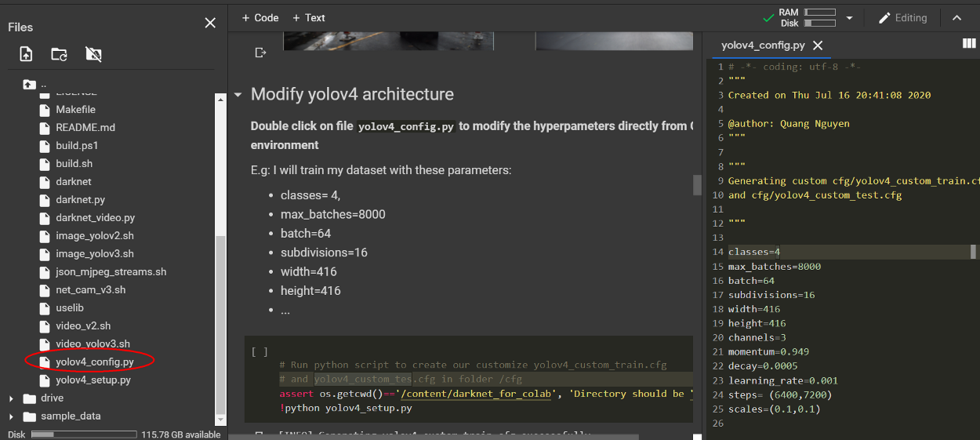The image size is (980, 440).
Task: Click the mount Drive icon in Files panel
Action: pos(93,54)
